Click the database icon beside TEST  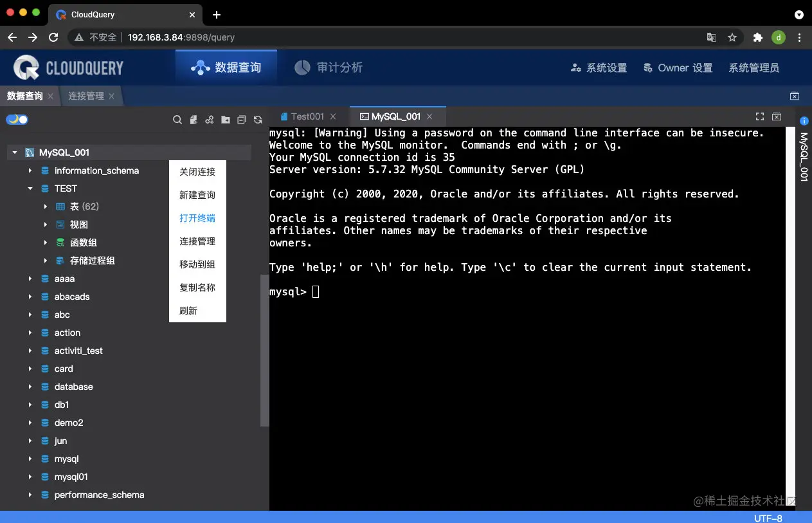(45, 188)
